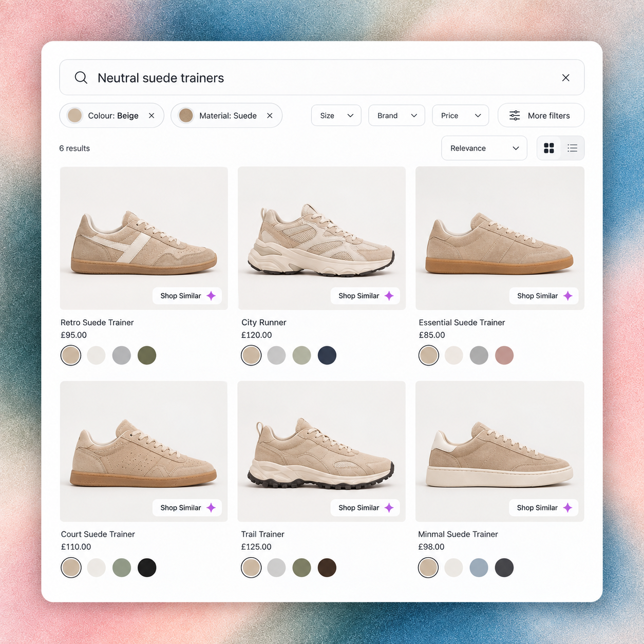
Task: Select the beige swatch for Essential Suede Trainer
Action: (429, 355)
